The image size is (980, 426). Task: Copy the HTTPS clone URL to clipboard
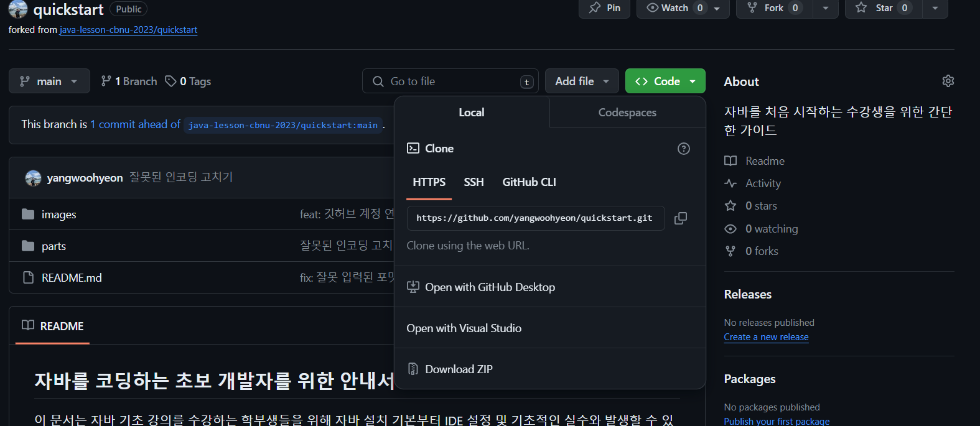point(681,218)
